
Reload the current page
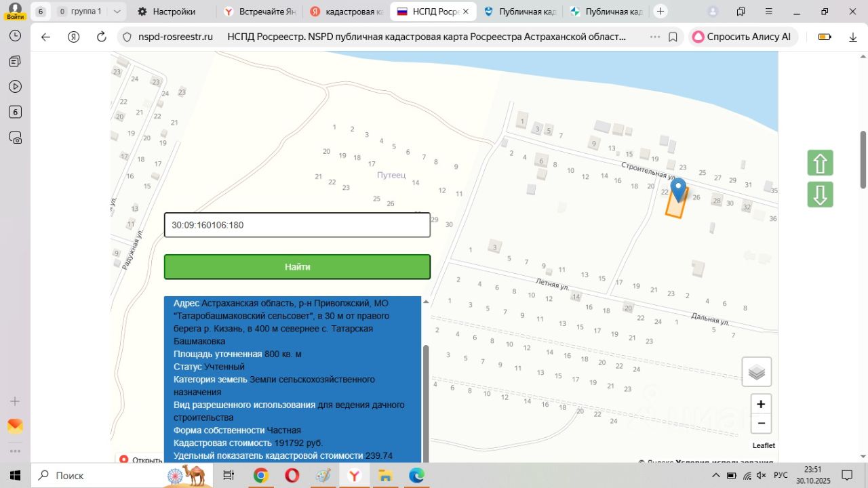click(x=102, y=37)
